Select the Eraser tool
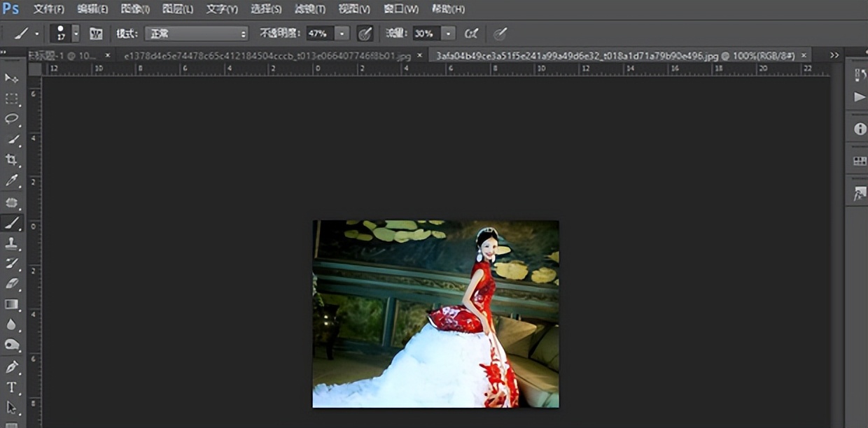Image resolution: width=868 pixels, height=428 pixels. pos(11,283)
